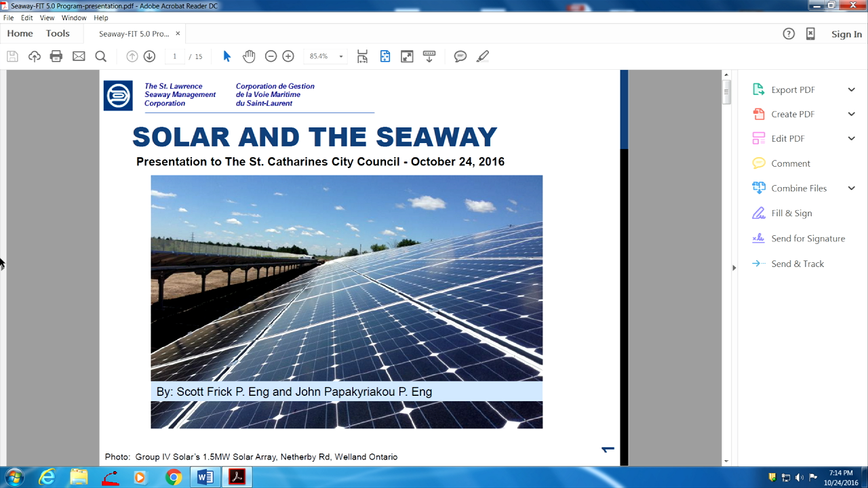The image size is (868, 488).
Task: Open Windows Explorer folder in taskbar
Action: pyautogui.click(x=79, y=477)
